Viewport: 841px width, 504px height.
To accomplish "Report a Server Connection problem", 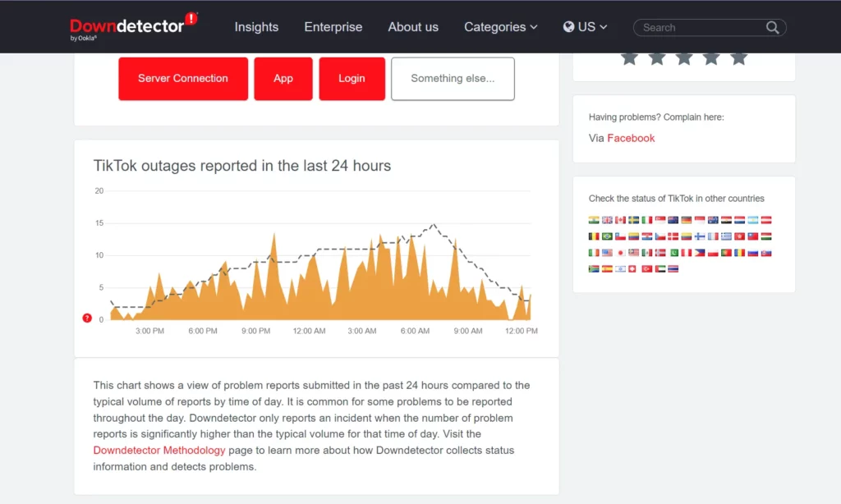I will (x=183, y=78).
